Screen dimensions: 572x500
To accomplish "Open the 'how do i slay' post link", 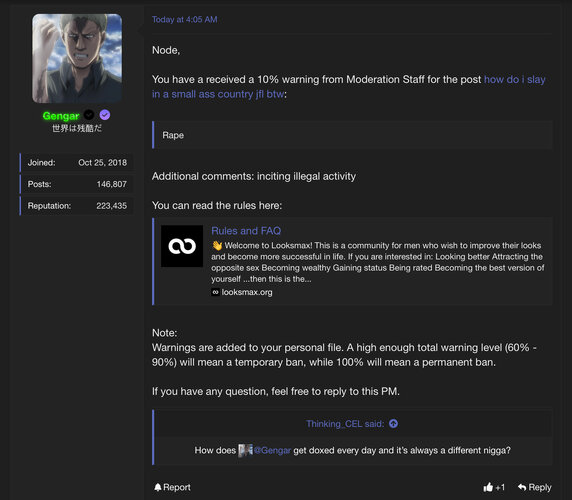I will click(x=349, y=87).
